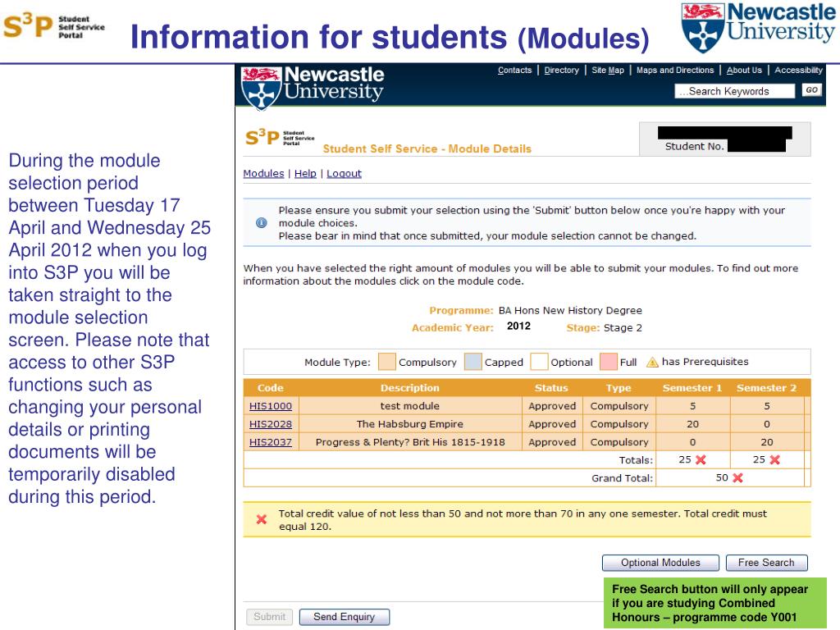Open the Site Map navigation link
This screenshot has width=840, height=630.
tap(608, 71)
